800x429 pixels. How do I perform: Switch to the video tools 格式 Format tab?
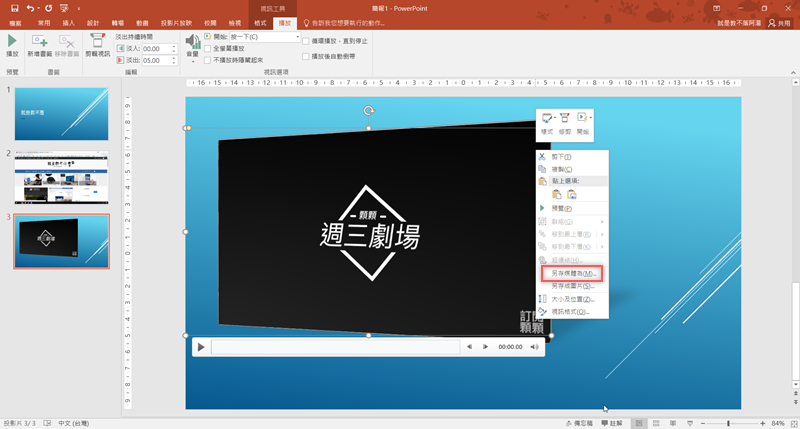[260, 23]
